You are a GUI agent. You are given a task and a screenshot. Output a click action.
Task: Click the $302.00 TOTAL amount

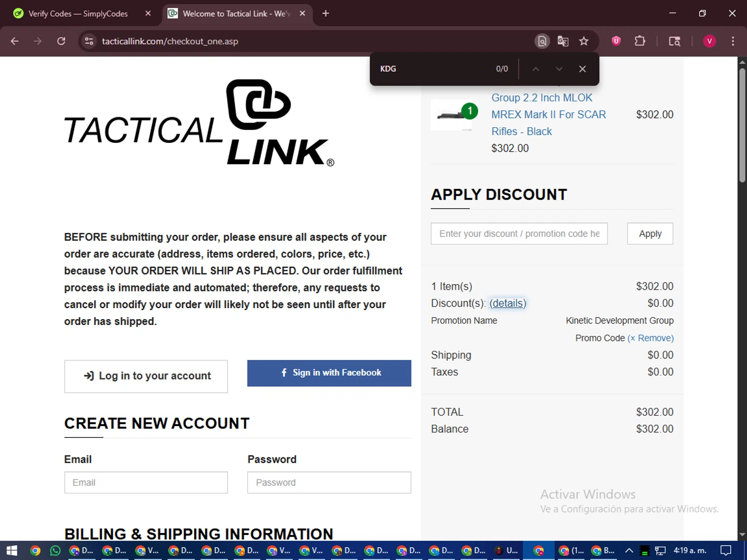pos(654,412)
